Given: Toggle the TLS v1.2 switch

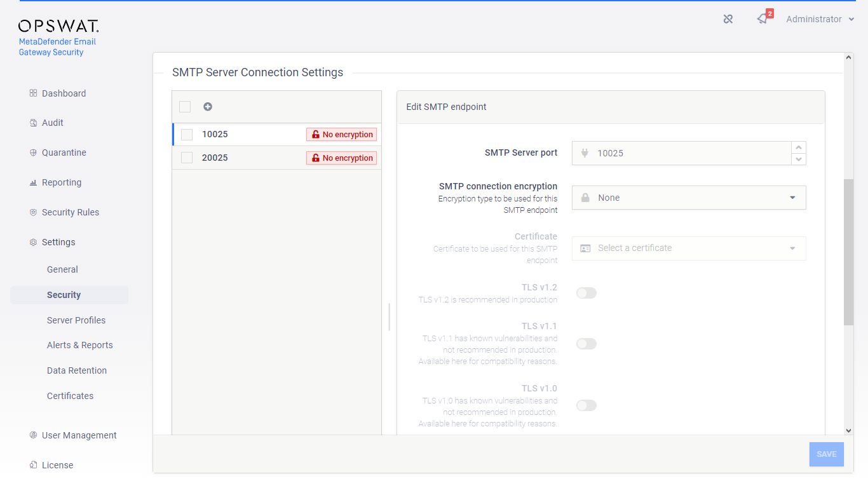Looking at the screenshot, I should pos(587,293).
